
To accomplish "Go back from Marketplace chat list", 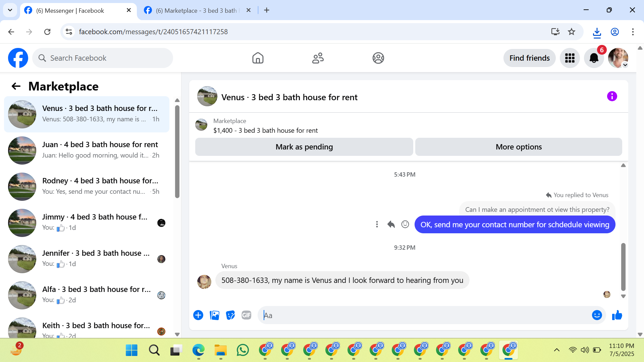I will click(16, 86).
